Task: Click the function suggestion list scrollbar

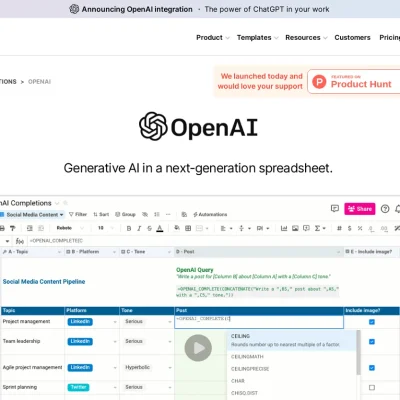Action: [358, 353]
